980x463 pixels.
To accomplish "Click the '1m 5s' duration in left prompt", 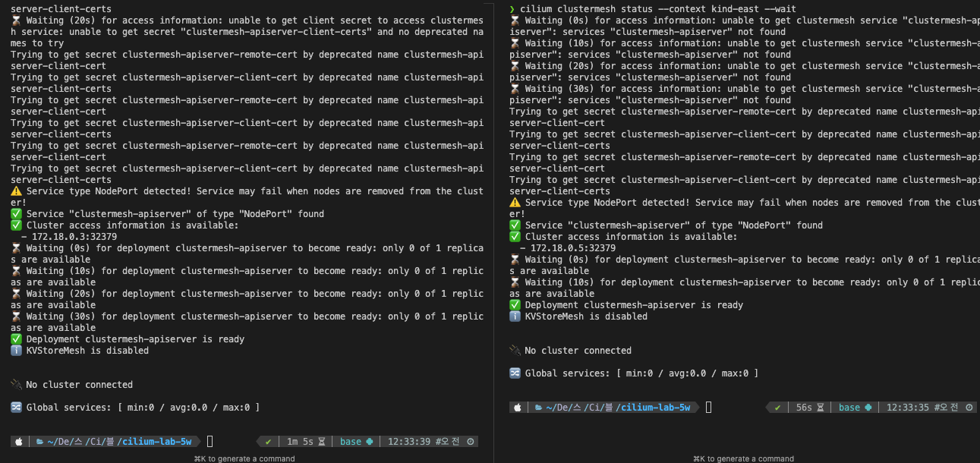I will click(x=299, y=442).
